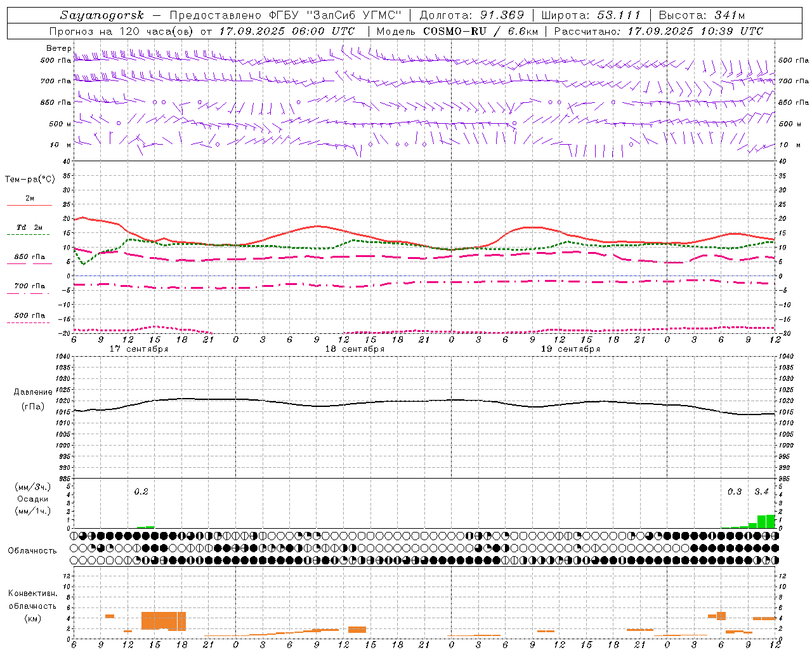Click the date label 18 сентября
The height and width of the screenshot is (650, 812).
[x=355, y=349]
